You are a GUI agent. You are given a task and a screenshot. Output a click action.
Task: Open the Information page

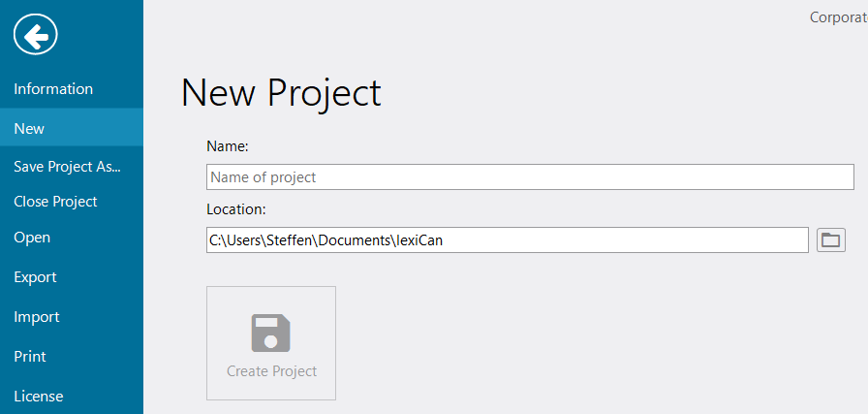pos(53,89)
